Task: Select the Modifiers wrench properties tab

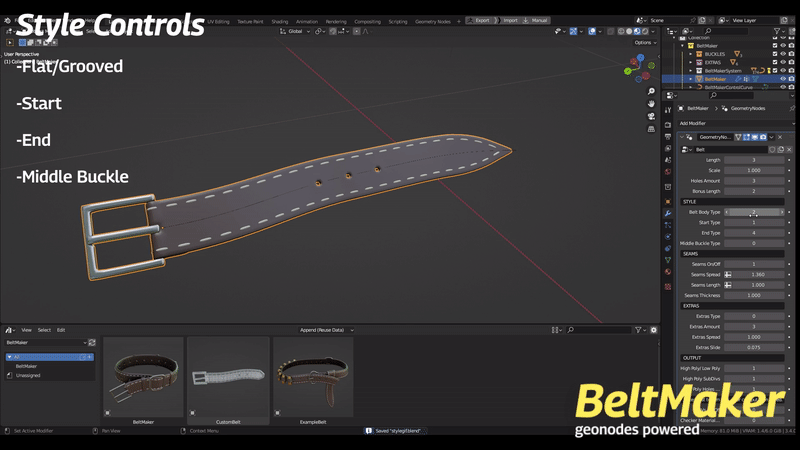Action: coord(668,213)
